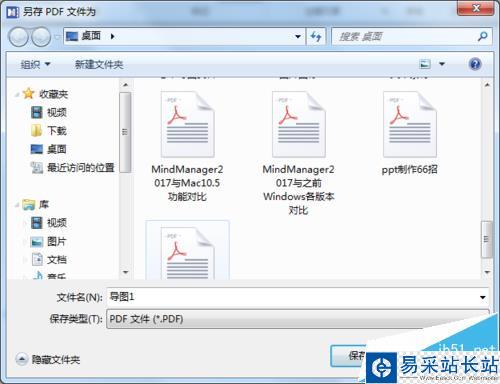Select the ppt制作66招 PDF icon
500x384 pixels.
410,124
